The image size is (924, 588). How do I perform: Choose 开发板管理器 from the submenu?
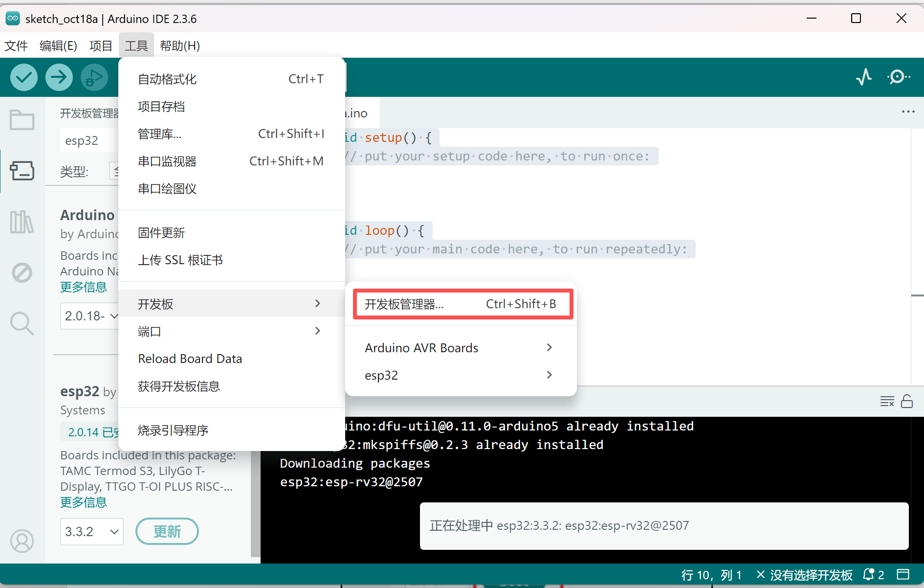click(462, 303)
